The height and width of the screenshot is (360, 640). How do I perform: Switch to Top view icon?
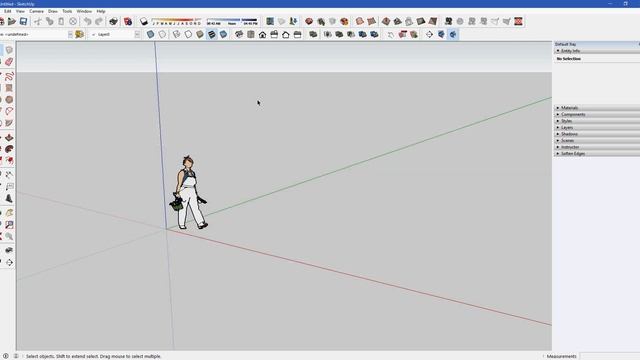(x=251, y=35)
